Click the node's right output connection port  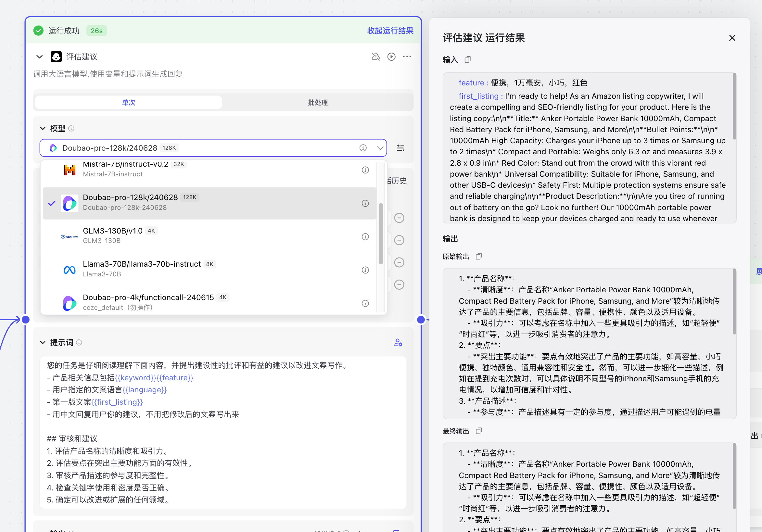tap(421, 320)
